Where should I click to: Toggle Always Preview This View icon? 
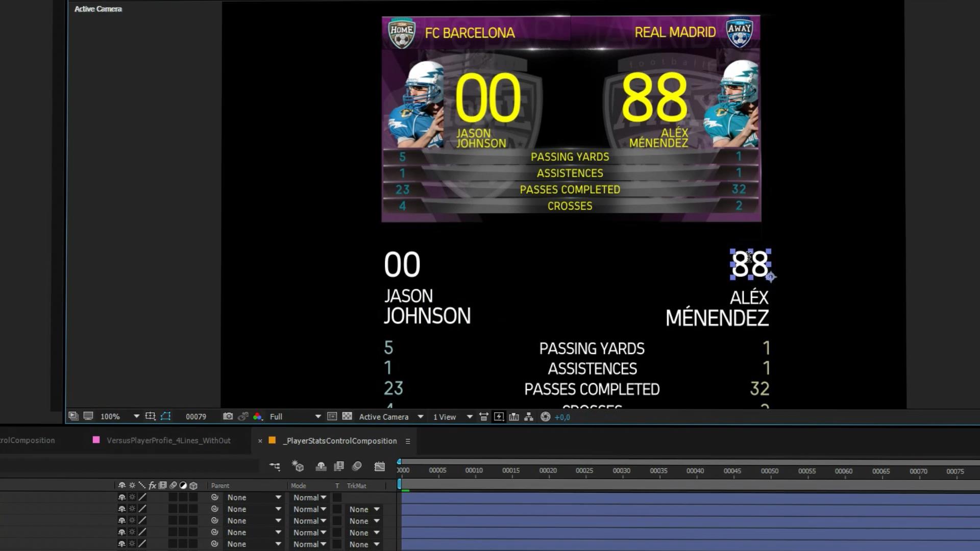tap(73, 416)
